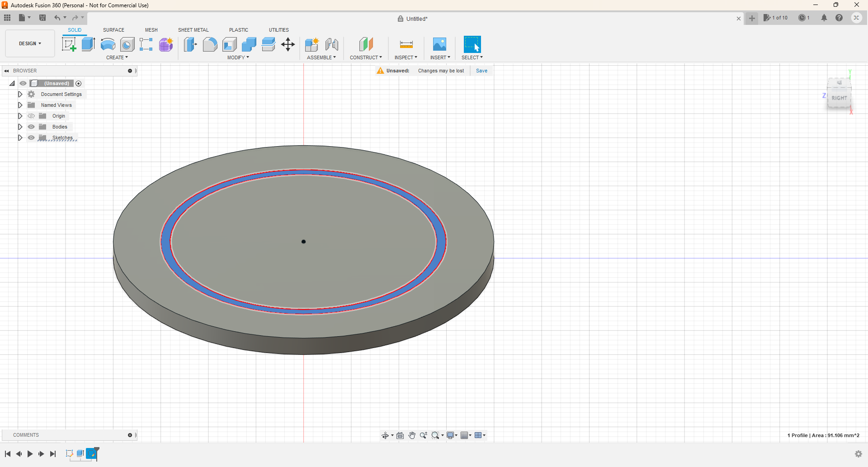Image resolution: width=868 pixels, height=467 pixels.
Task: Select the Revolve tool icon
Action: 108,44
